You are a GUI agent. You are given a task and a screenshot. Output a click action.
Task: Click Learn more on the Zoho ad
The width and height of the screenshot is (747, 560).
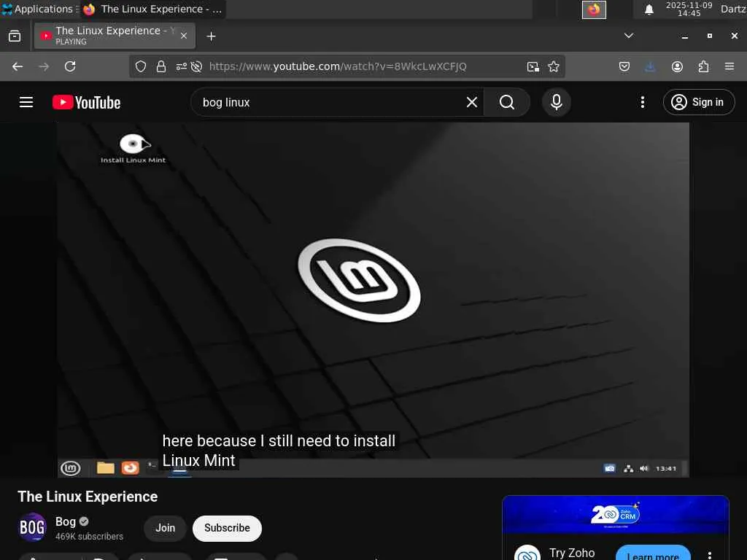(x=653, y=554)
